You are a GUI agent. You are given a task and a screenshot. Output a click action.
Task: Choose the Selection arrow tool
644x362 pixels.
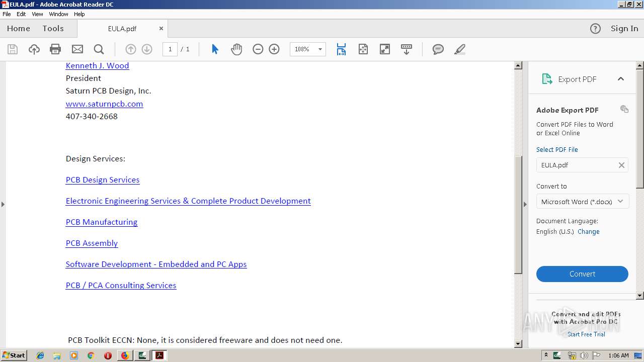(x=215, y=49)
